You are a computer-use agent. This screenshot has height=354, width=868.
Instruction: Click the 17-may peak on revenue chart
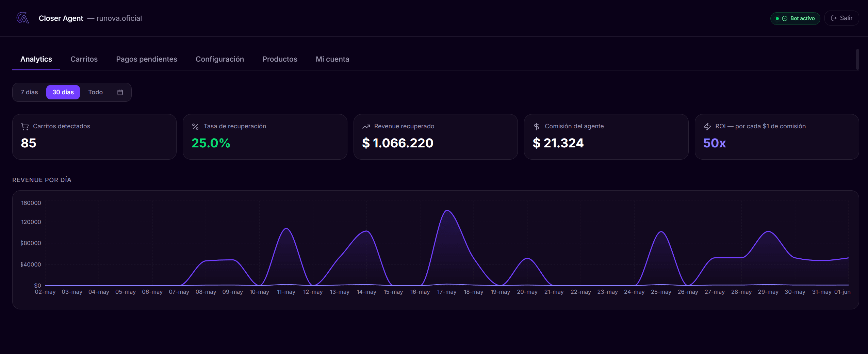[x=447, y=211]
